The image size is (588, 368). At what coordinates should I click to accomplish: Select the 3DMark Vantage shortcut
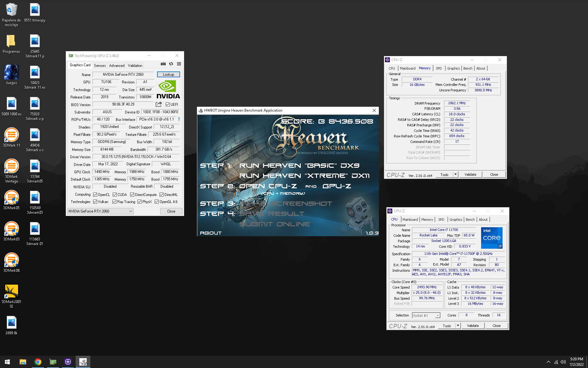pyautogui.click(x=11, y=171)
